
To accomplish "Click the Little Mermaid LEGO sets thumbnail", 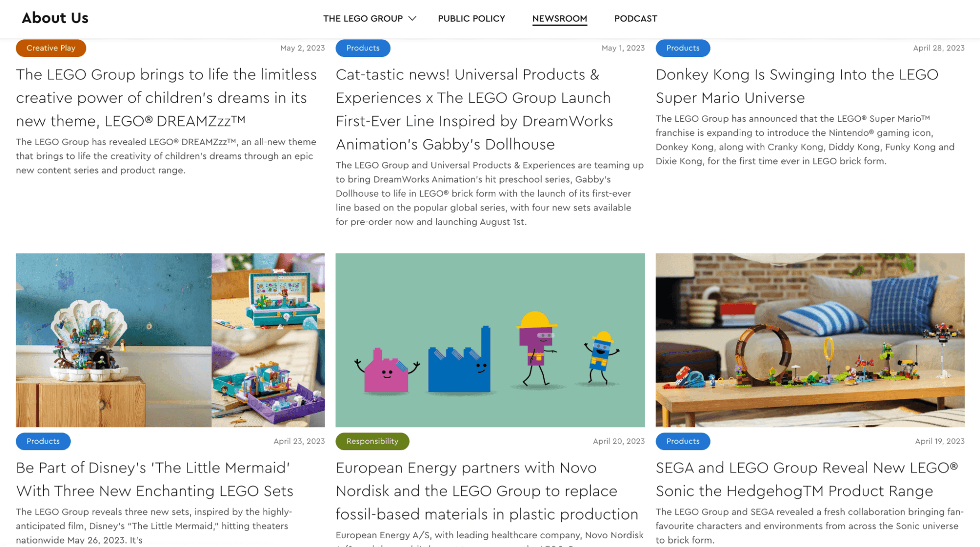I will tap(170, 340).
